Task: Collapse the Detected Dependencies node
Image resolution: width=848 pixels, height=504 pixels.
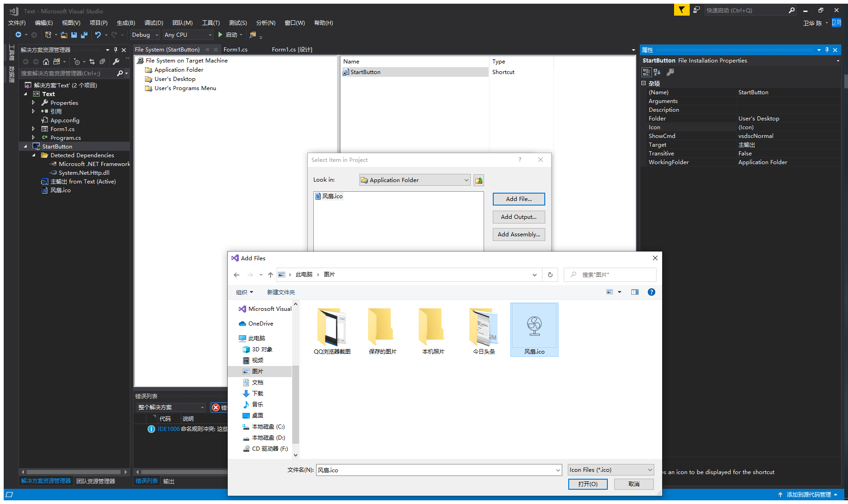Action: click(x=34, y=155)
